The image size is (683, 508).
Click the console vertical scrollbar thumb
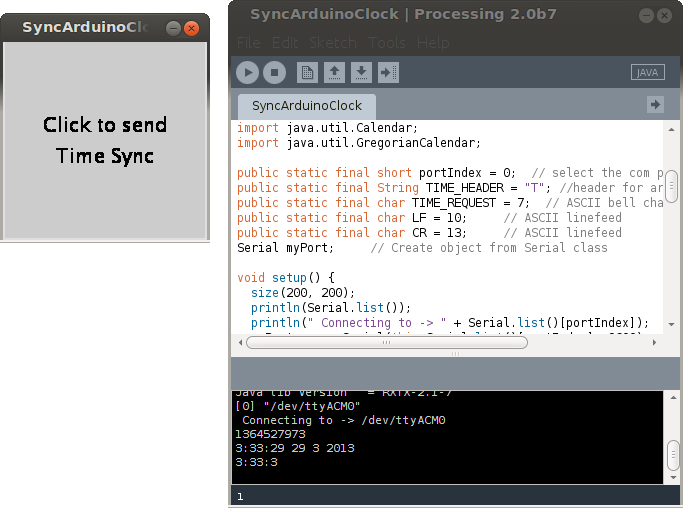pyautogui.click(x=673, y=456)
